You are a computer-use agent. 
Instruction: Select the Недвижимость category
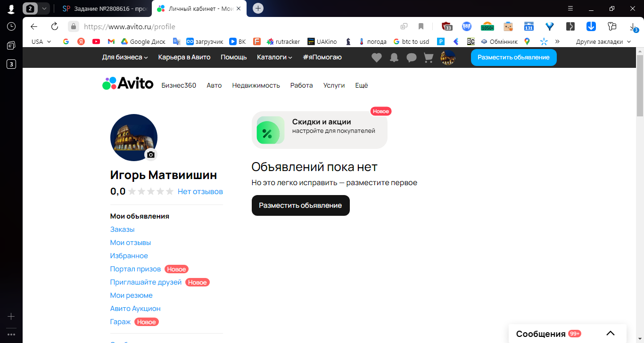(256, 85)
